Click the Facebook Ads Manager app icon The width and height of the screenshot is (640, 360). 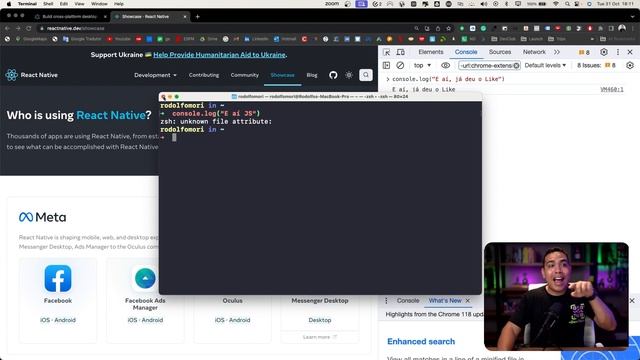pos(145,278)
